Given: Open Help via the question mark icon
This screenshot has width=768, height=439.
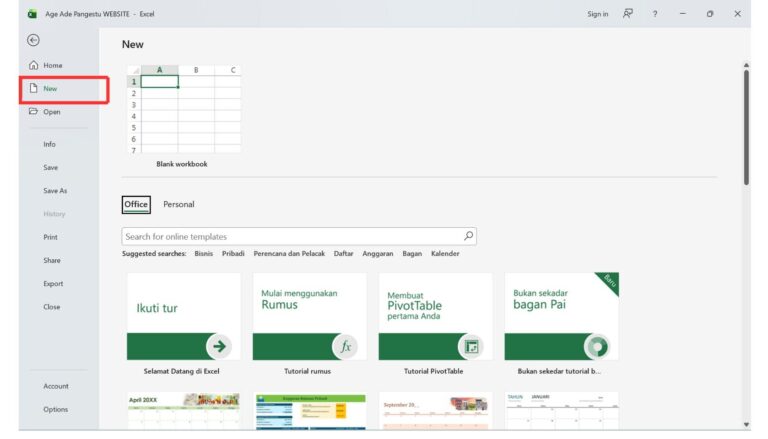Looking at the screenshot, I should (x=655, y=14).
